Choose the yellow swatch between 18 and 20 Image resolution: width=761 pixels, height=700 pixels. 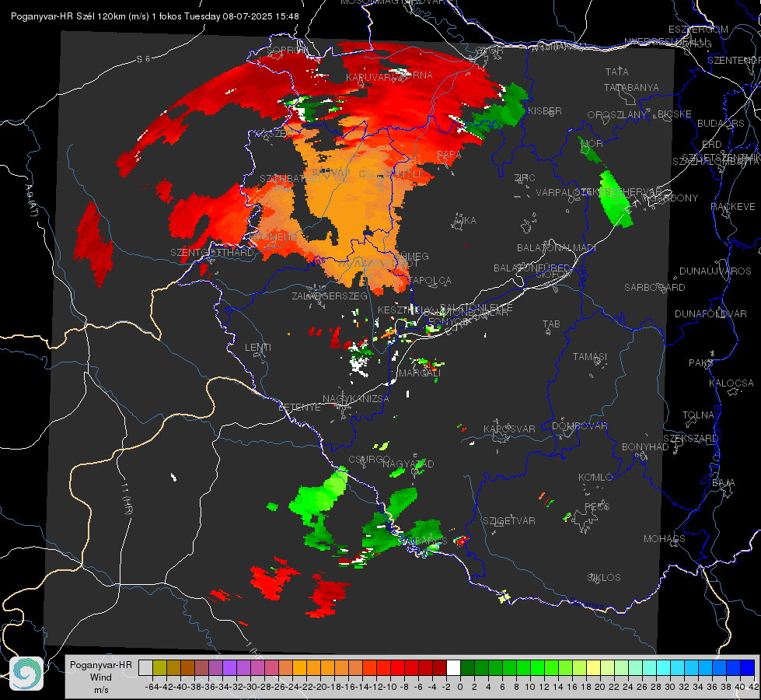coord(593,667)
